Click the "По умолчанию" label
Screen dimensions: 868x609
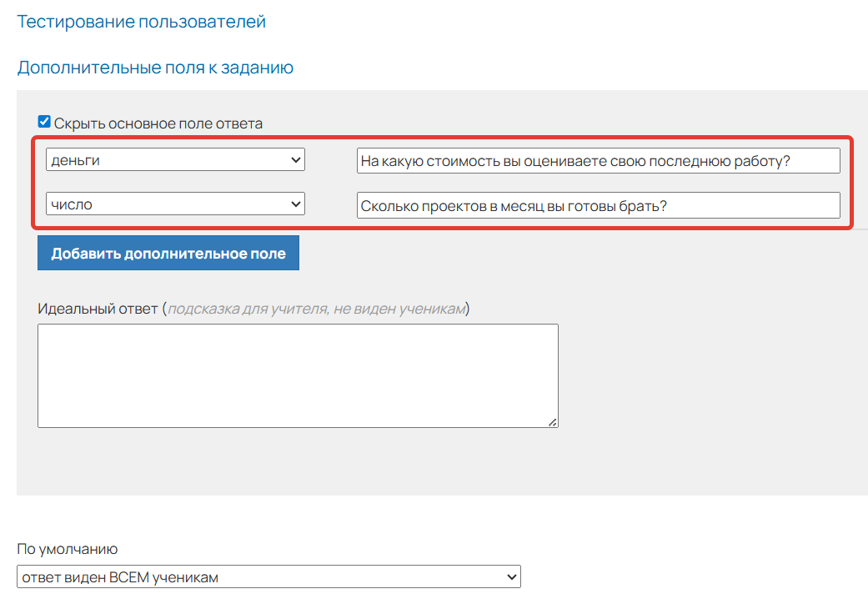point(68,549)
